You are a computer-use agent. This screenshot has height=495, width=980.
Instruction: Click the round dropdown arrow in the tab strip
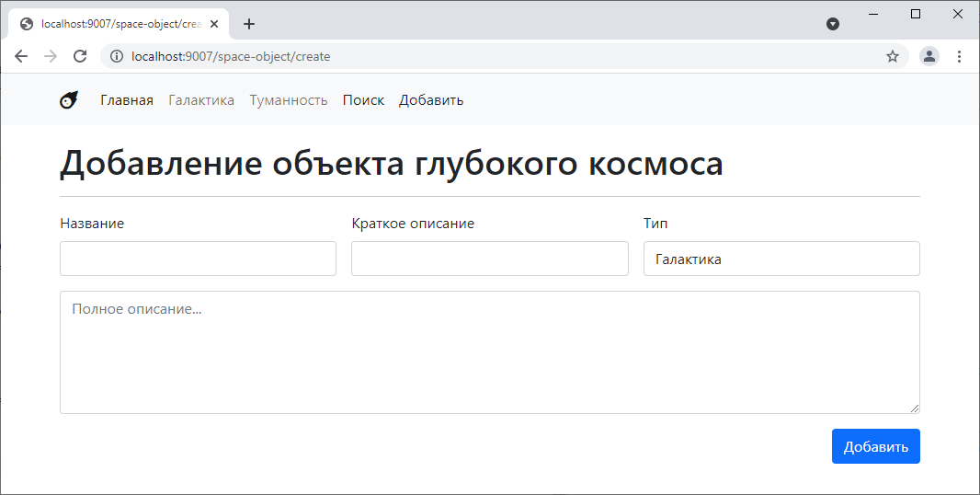tap(833, 24)
